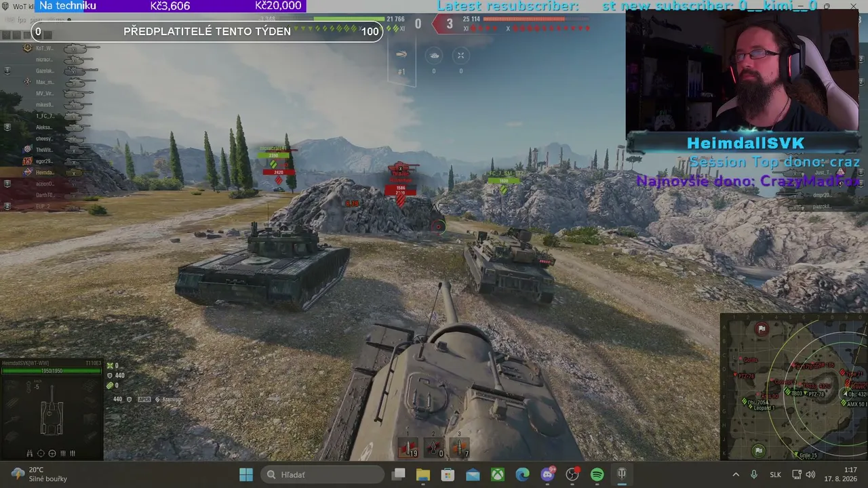Select the first shell slot with 19 rounds
The image size is (868, 488).
click(x=410, y=447)
